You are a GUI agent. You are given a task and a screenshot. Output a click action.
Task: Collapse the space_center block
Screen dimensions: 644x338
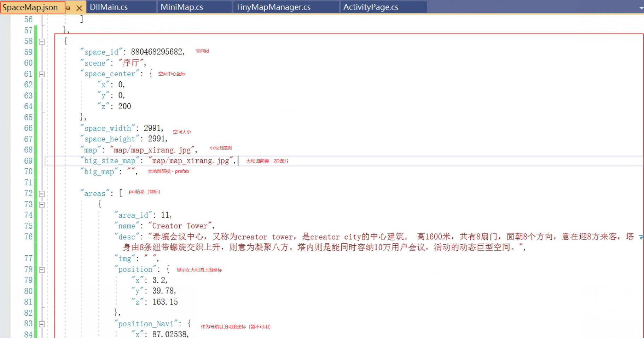(x=42, y=74)
